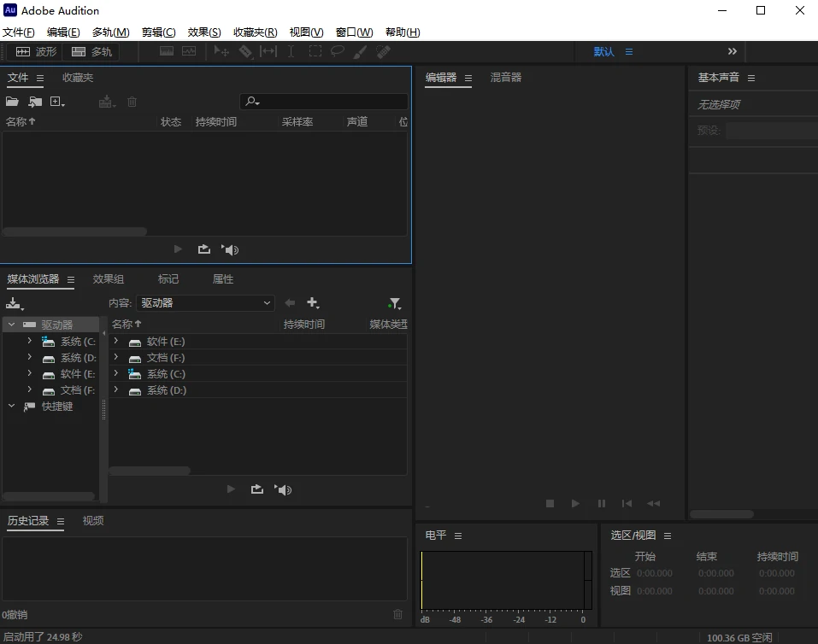Toggle auto-play speaker in Media Browser
Screen dimensions: 818x644
283,489
